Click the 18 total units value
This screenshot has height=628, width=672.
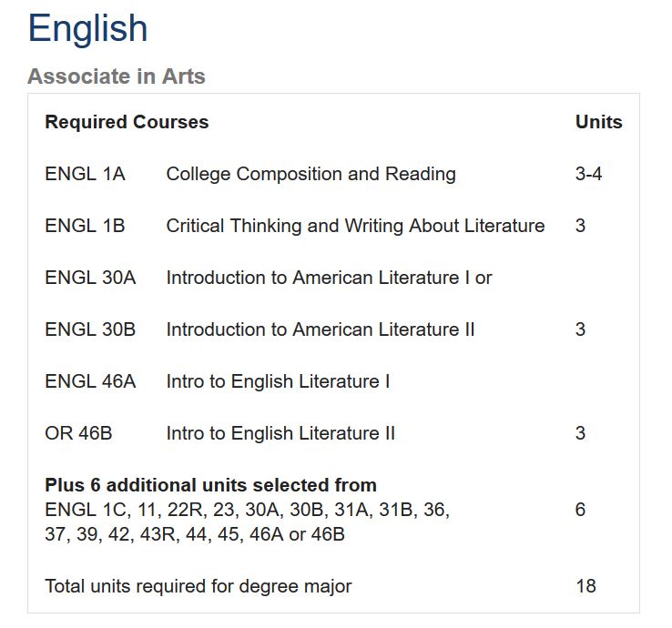(x=585, y=586)
